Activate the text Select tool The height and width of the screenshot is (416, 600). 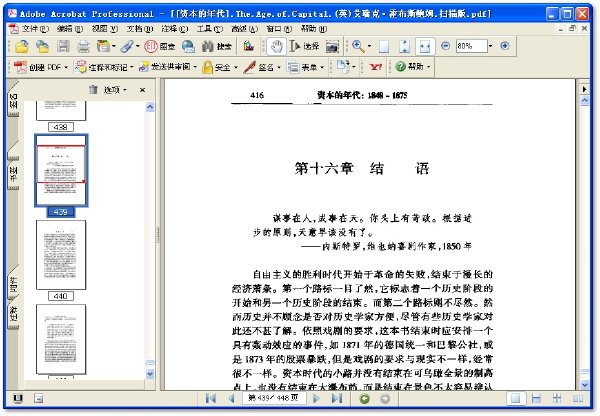(x=304, y=46)
